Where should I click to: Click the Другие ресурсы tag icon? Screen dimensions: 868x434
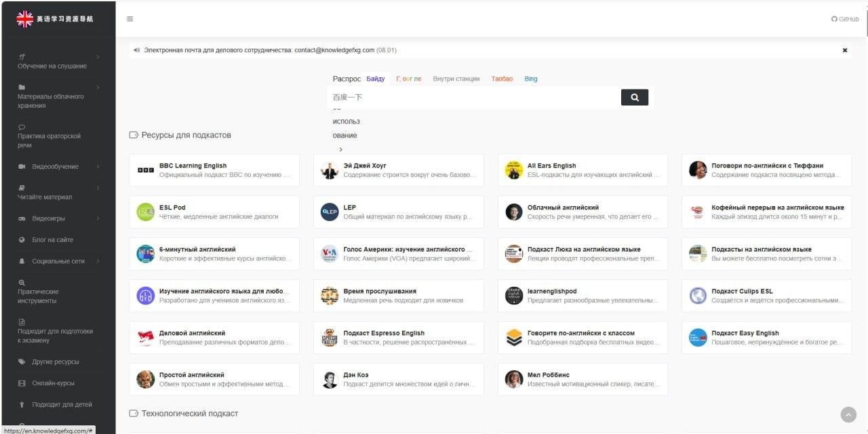pos(22,361)
